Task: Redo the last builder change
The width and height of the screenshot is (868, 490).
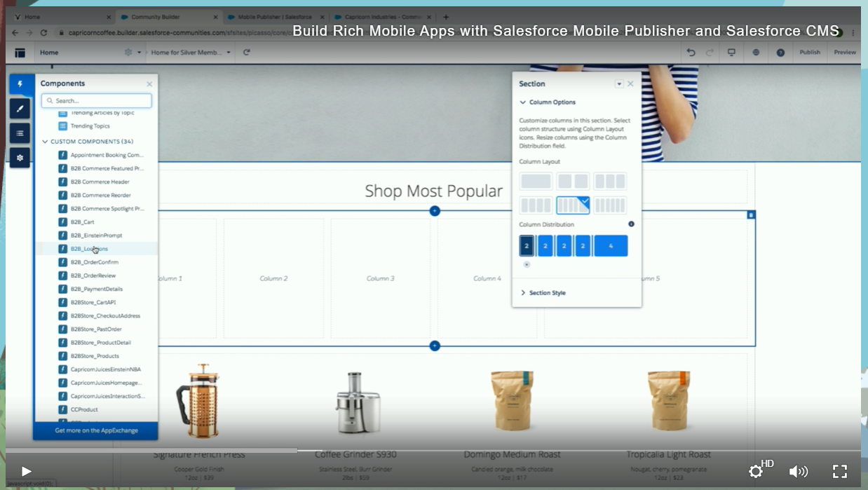Action: point(710,53)
